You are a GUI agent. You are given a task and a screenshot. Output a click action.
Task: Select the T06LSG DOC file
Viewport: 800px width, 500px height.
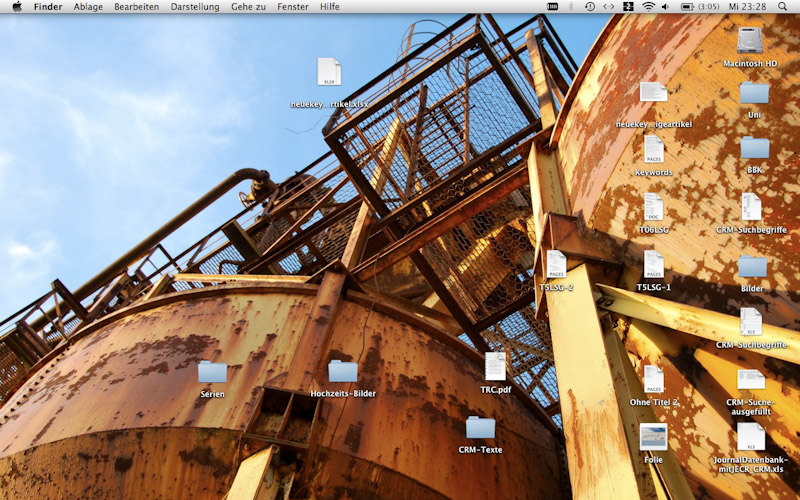[x=654, y=207]
